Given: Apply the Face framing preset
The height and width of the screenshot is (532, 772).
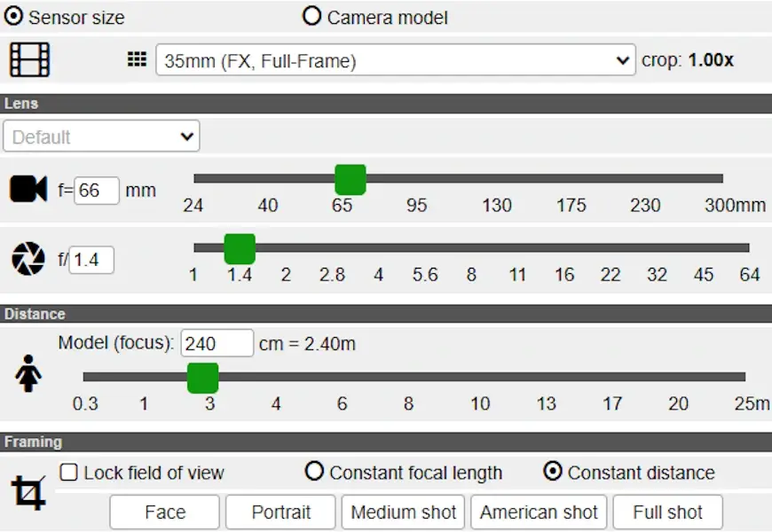Looking at the screenshot, I should click(x=165, y=512).
